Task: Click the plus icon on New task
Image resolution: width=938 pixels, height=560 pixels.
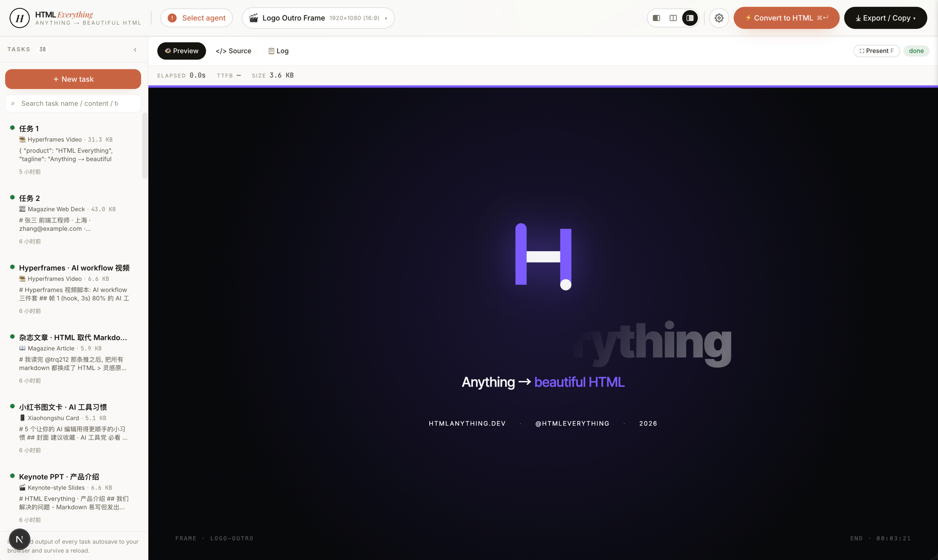Action: pos(56,79)
